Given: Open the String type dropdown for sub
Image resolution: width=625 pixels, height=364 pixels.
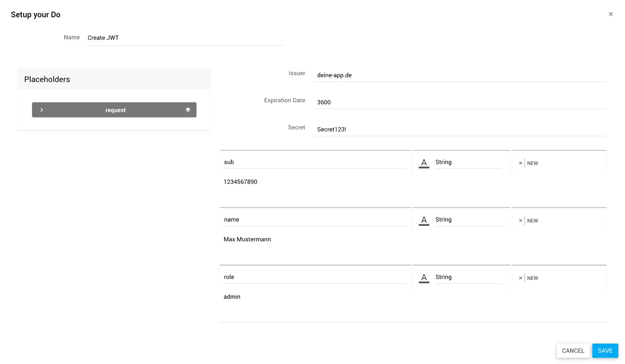Looking at the screenshot, I should (x=468, y=162).
